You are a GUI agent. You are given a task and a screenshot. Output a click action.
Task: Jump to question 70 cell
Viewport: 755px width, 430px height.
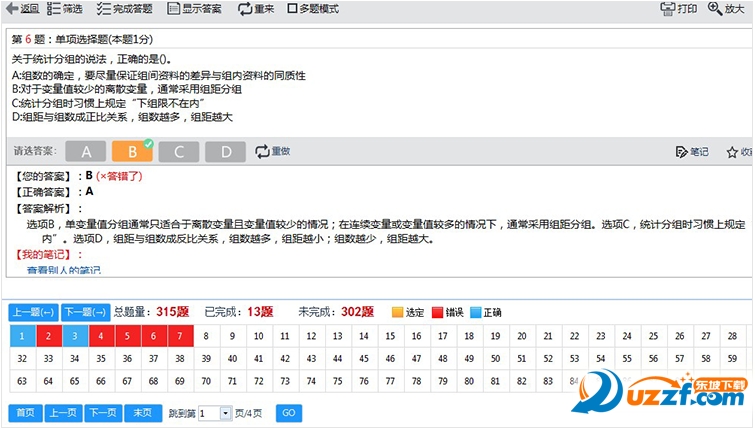point(206,381)
